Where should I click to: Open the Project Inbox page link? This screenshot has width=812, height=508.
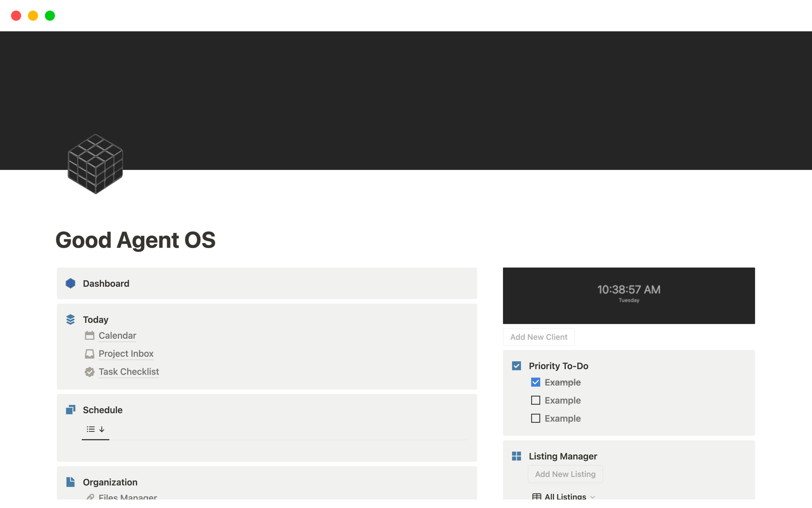point(126,353)
